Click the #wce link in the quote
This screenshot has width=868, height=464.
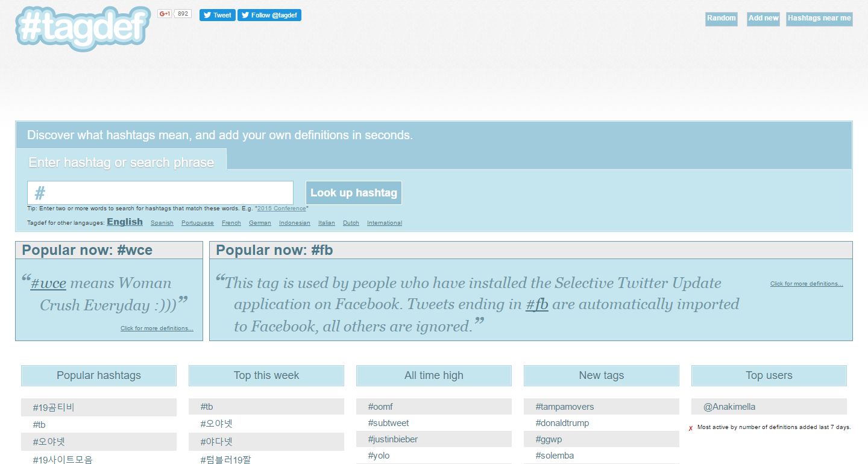tap(48, 283)
